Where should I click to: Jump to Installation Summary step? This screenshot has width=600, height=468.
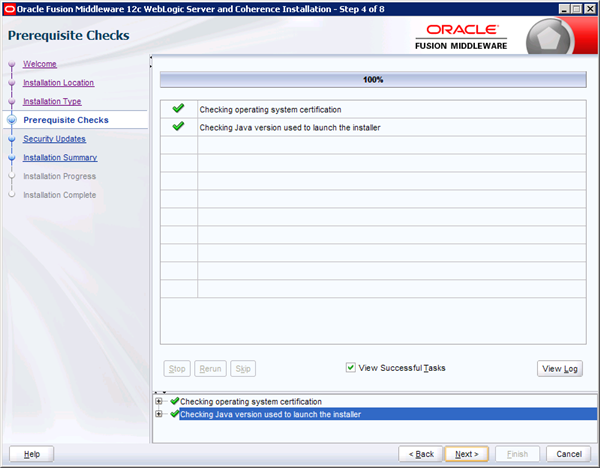tap(60, 158)
